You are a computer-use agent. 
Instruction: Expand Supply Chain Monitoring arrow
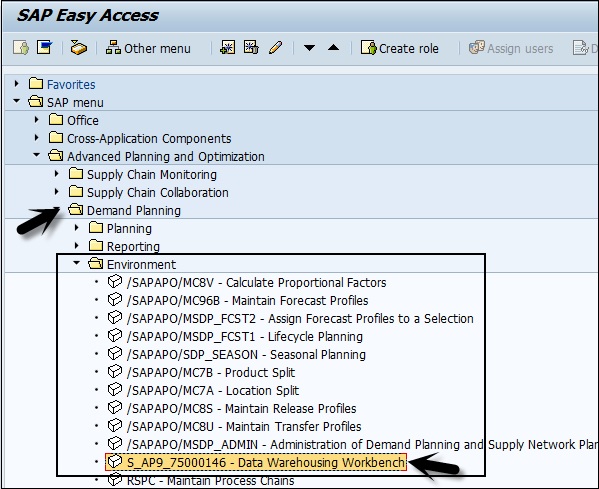click(57, 173)
